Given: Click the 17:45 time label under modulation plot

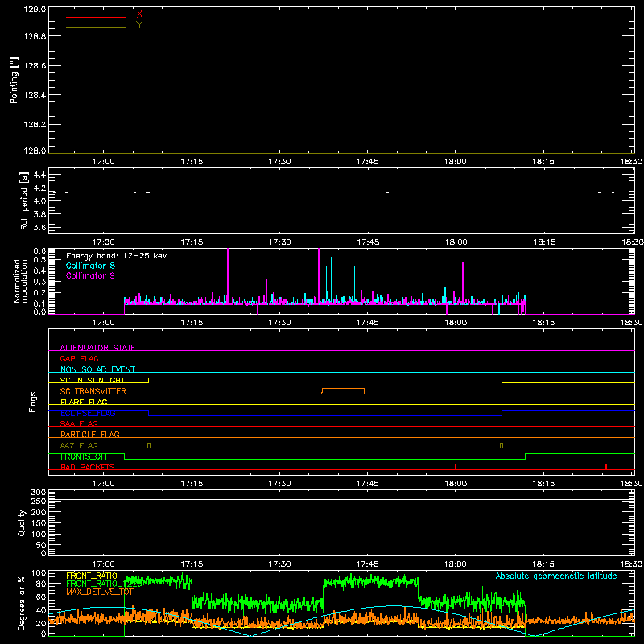Looking at the screenshot, I should pyautogui.click(x=368, y=323).
